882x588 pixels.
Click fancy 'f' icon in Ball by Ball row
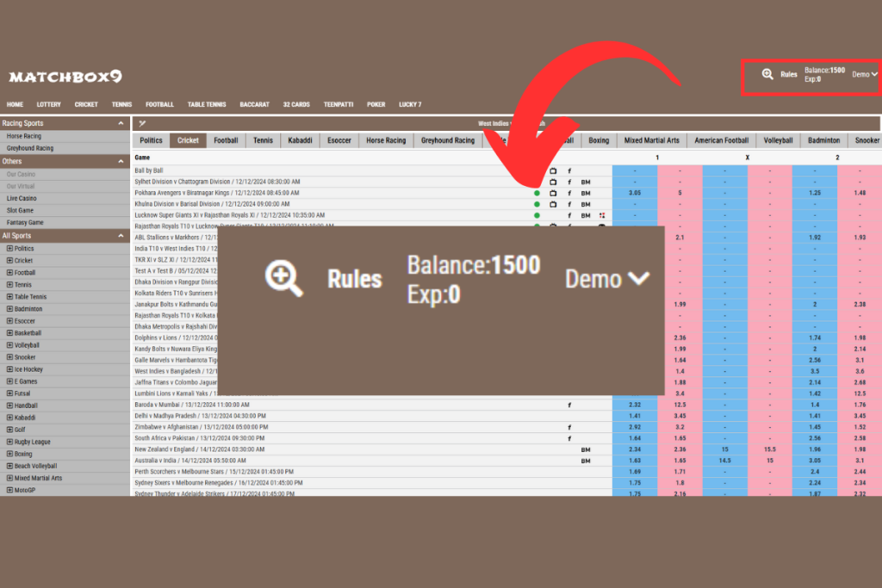pyautogui.click(x=569, y=171)
